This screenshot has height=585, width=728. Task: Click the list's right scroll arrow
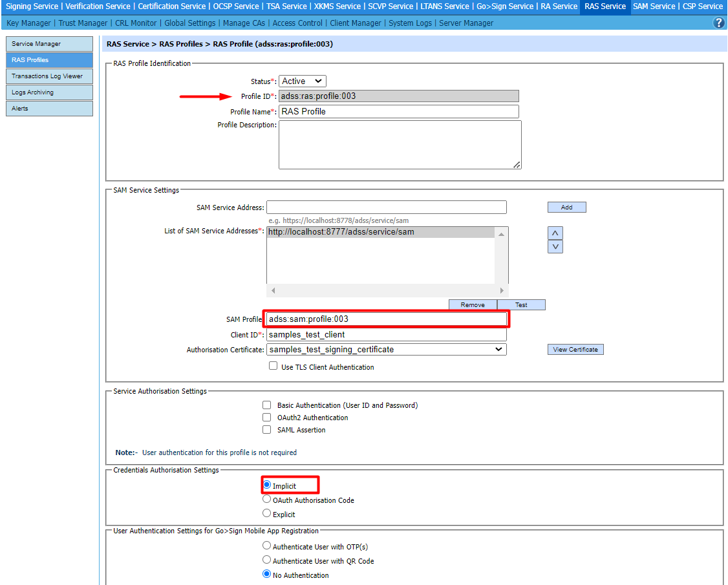503,291
